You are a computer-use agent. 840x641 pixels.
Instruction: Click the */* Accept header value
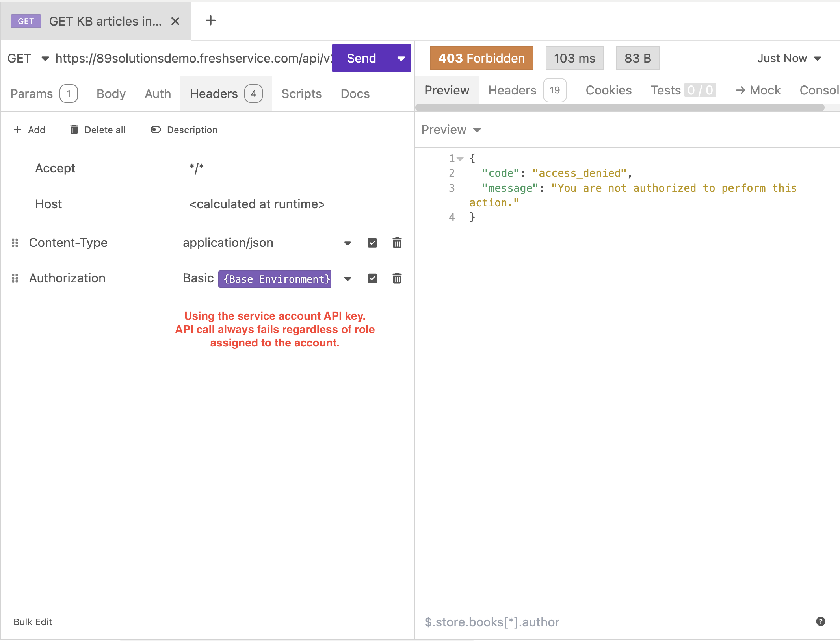tap(196, 169)
